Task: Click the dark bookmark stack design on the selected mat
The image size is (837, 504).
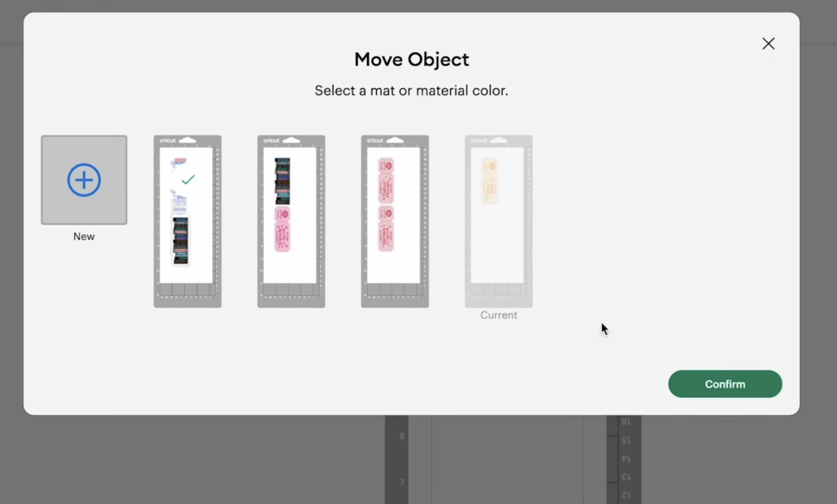Action: point(179,240)
